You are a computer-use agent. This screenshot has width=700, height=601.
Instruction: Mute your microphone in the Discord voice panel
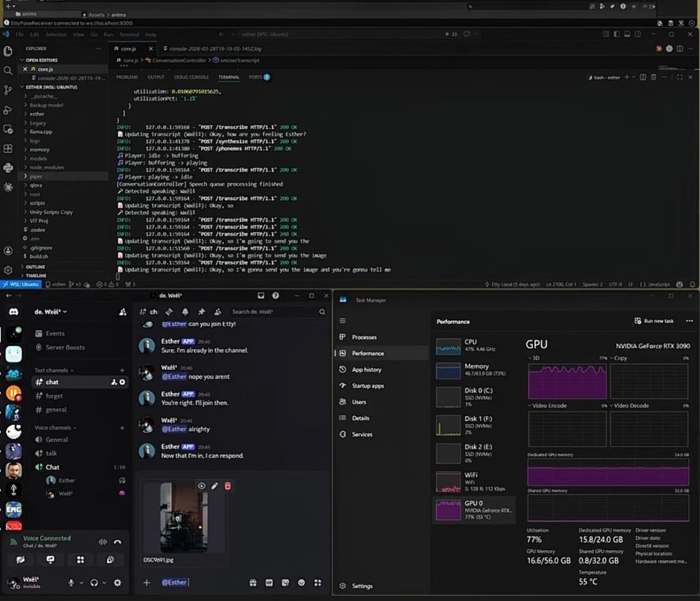pyautogui.click(x=71, y=583)
